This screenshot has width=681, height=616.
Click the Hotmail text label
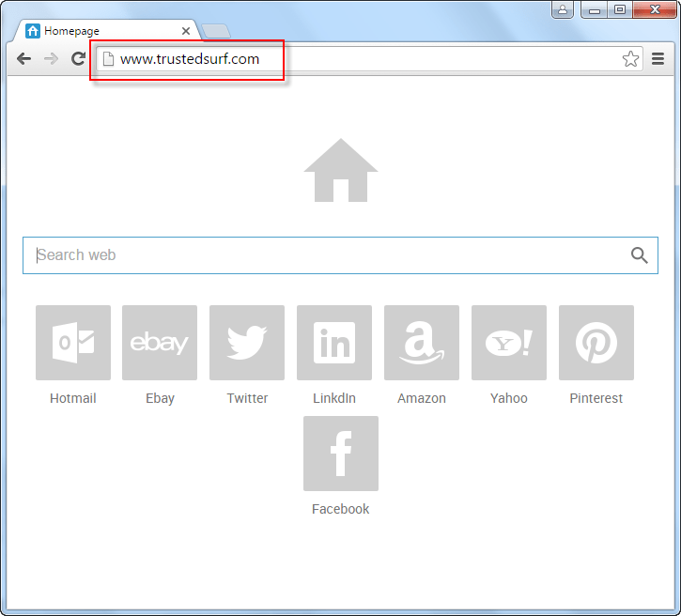tap(73, 398)
